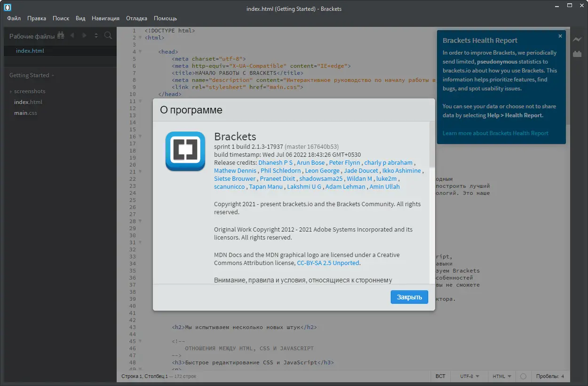The width and height of the screenshot is (588, 386).
Task: Open the Peter Flynn credit link
Action: [x=345, y=162]
